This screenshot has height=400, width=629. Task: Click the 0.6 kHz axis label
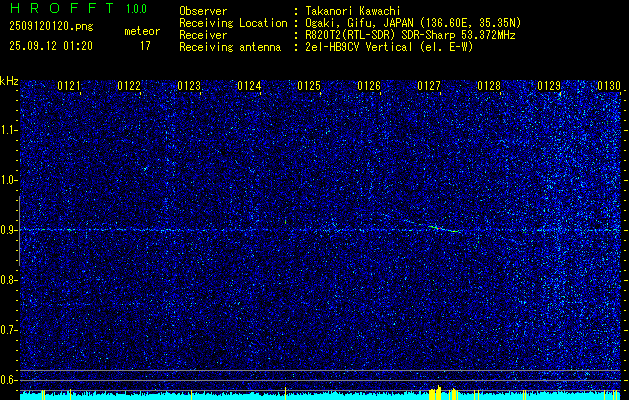7,380
